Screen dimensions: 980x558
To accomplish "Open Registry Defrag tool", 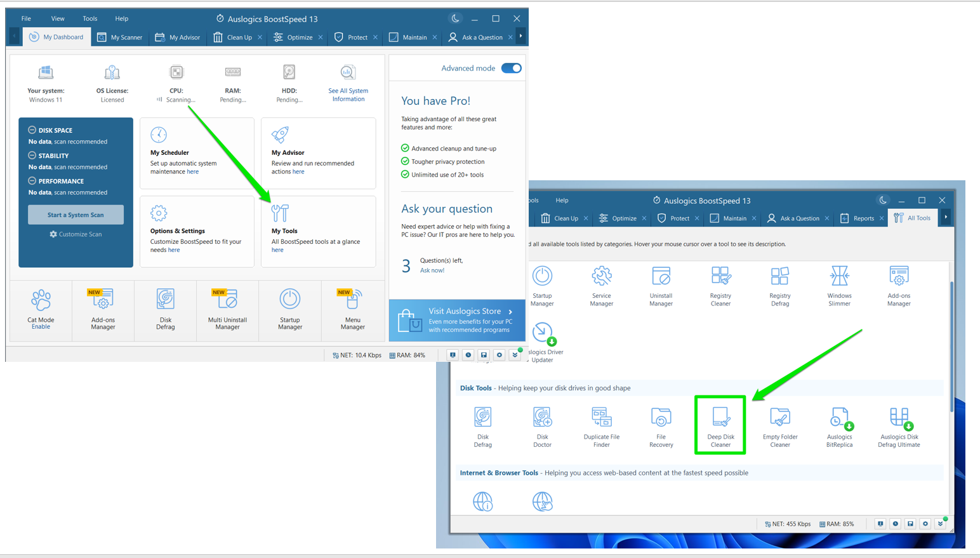I will pos(780,286).
